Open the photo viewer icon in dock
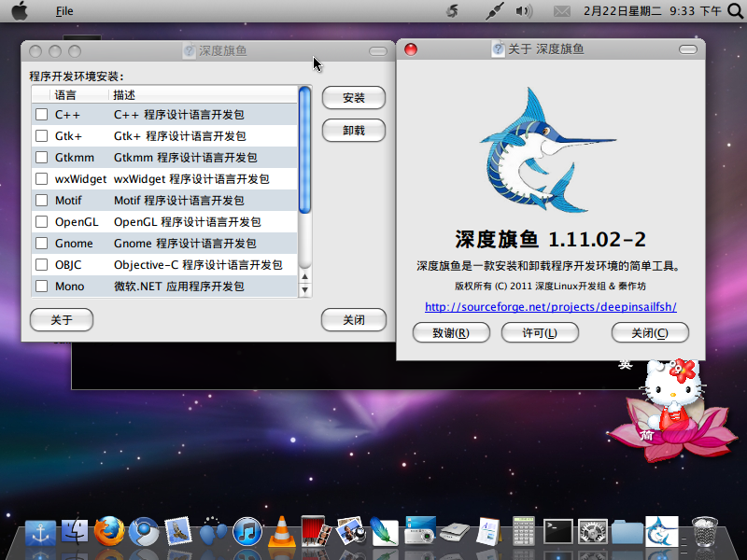The image size is (747, 560). [x=351, y=531]
